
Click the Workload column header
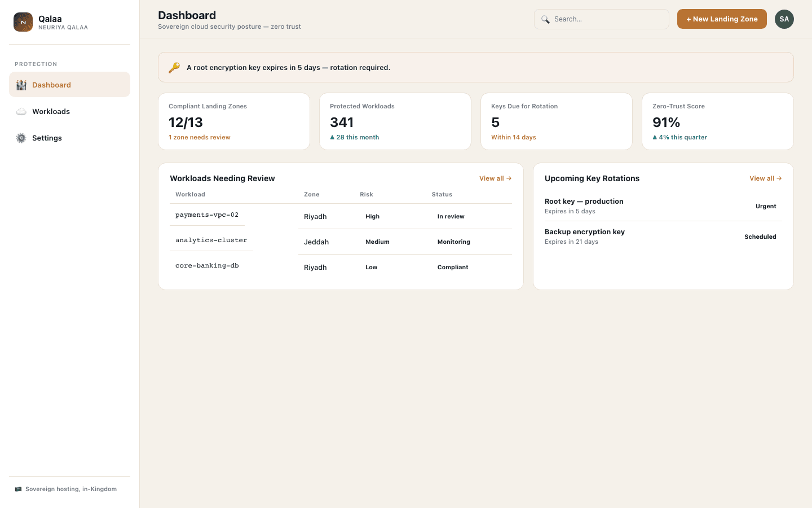point(190,195)
